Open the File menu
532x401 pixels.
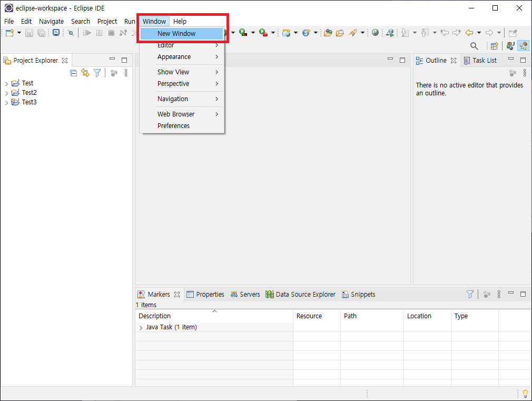point(9,22)
